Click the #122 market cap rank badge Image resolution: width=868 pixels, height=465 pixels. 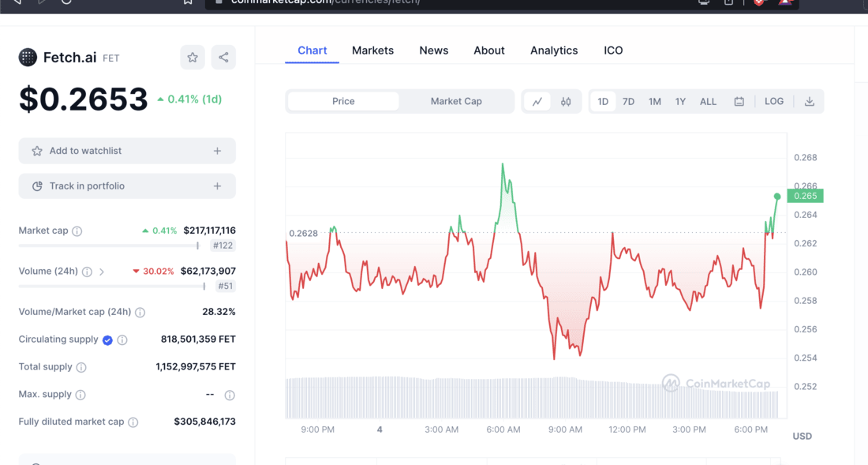(x=223, y=246)
